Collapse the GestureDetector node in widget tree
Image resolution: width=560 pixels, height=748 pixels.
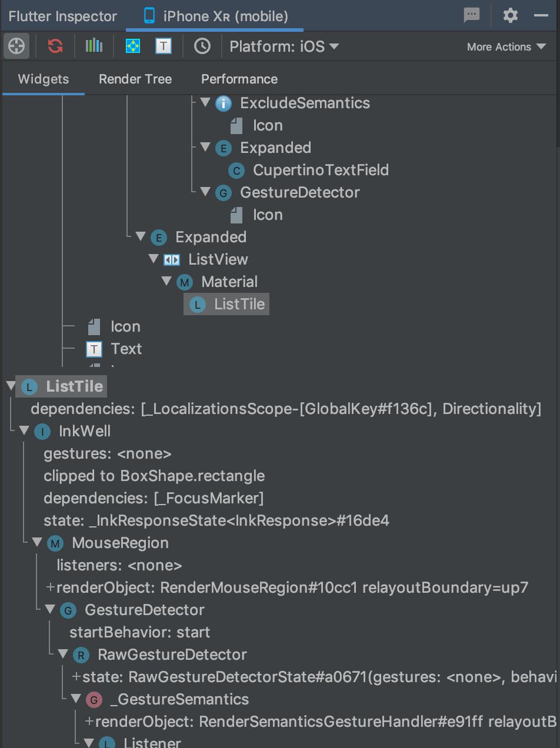click(x=205, y=192)
